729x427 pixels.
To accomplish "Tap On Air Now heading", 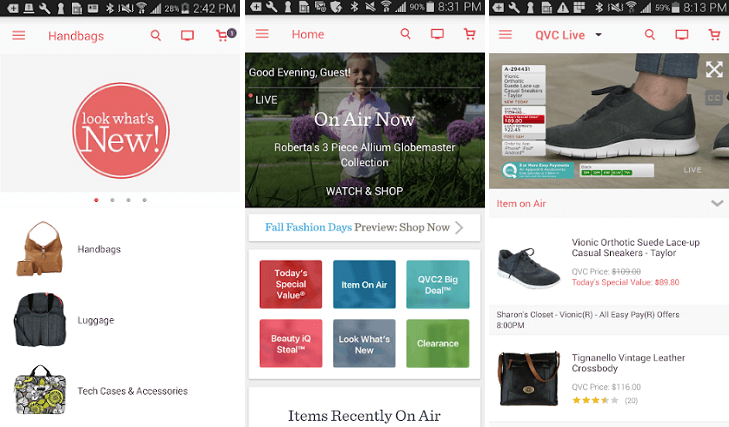I will pos(364,120).
